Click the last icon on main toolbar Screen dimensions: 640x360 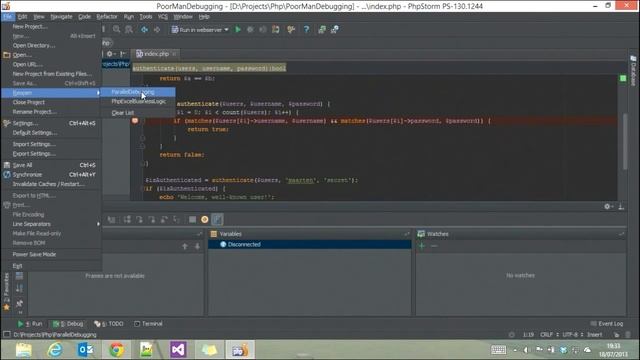(335, 29)
